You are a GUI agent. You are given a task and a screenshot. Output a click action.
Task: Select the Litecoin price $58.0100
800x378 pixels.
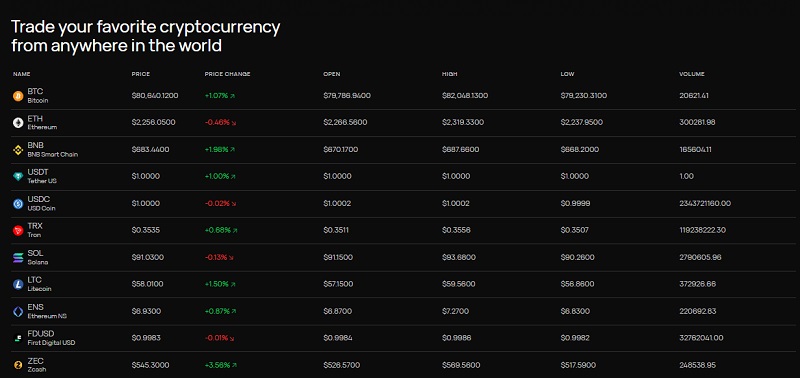pyautogui.click(x=147, y=284)
